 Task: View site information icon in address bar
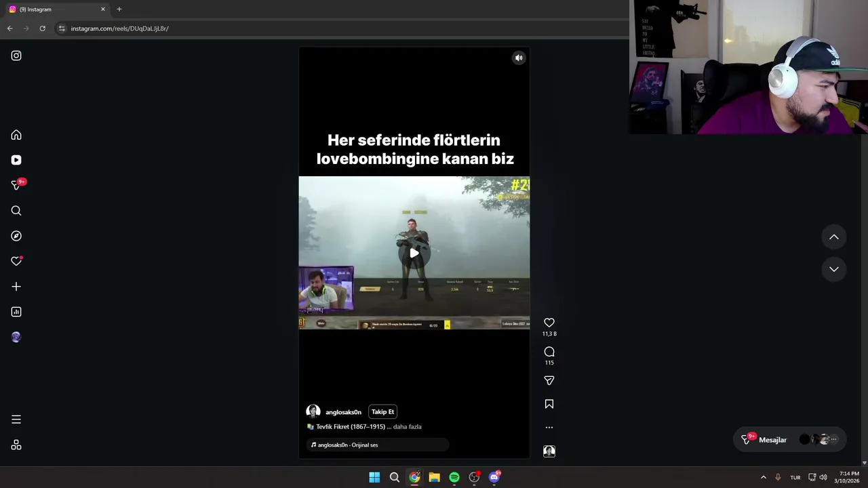62,28
